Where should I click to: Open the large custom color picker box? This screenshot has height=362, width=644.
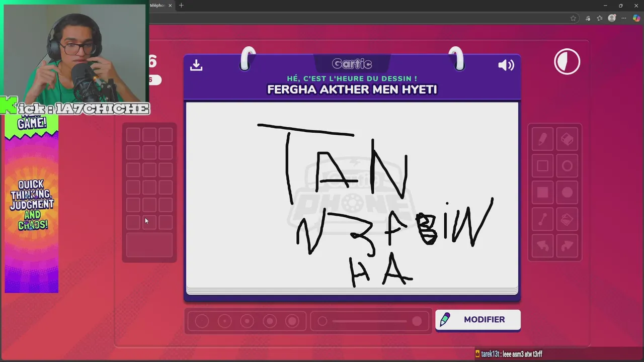pos(149,245)
